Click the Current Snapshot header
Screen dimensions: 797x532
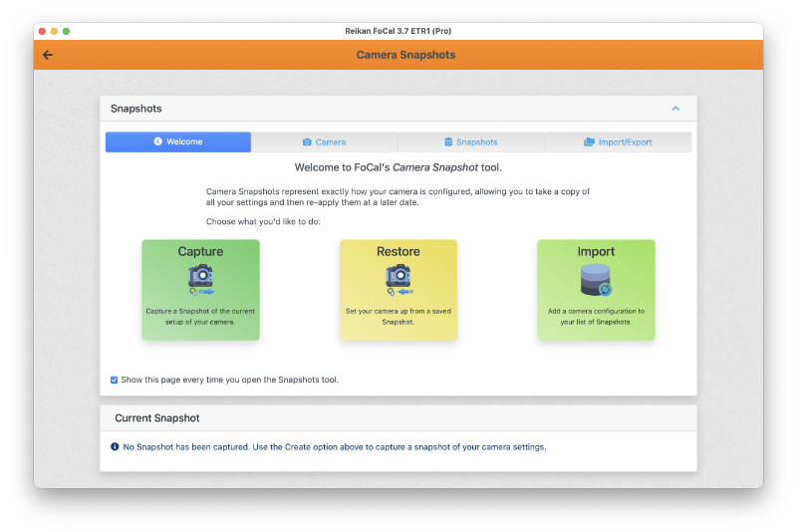[398, 417]
